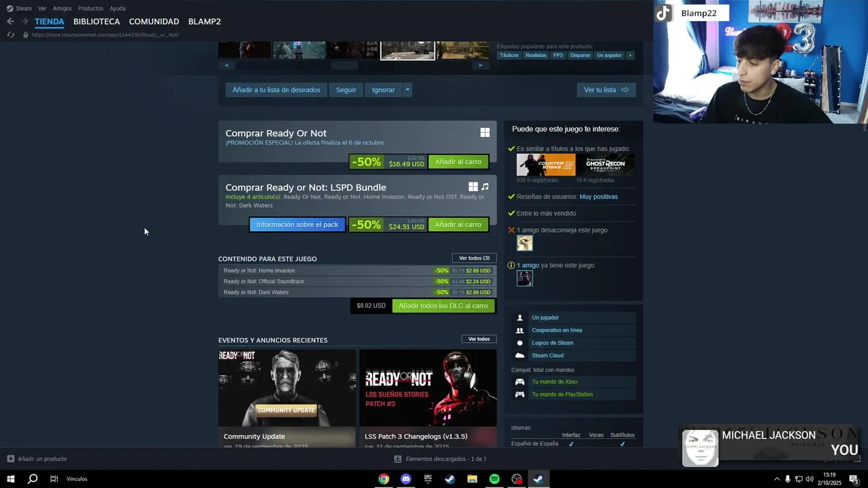This screenshot has width=868, height=488.
Task: Click the Ignorar button
Action: (383, 89)
